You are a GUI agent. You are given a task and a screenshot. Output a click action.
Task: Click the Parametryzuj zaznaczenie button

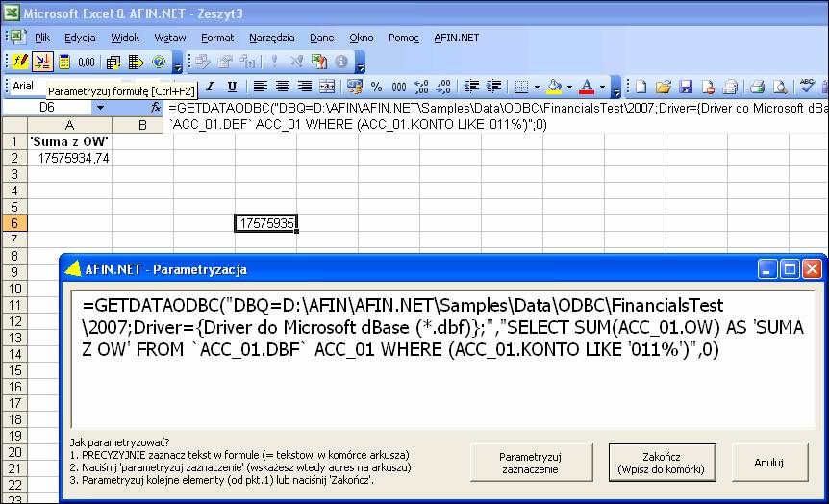pos(530,463)
